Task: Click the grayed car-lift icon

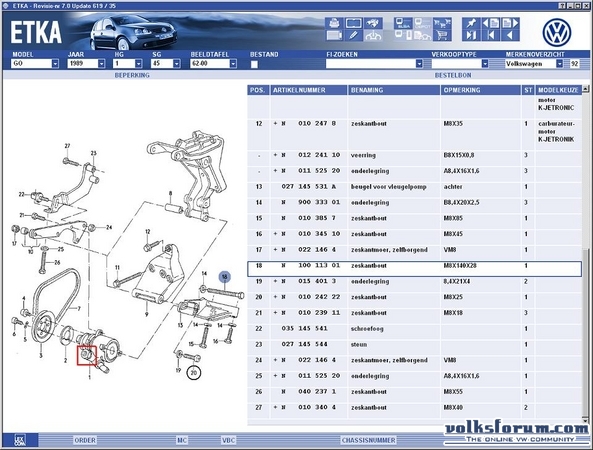Action: click(x=373, y=36)
